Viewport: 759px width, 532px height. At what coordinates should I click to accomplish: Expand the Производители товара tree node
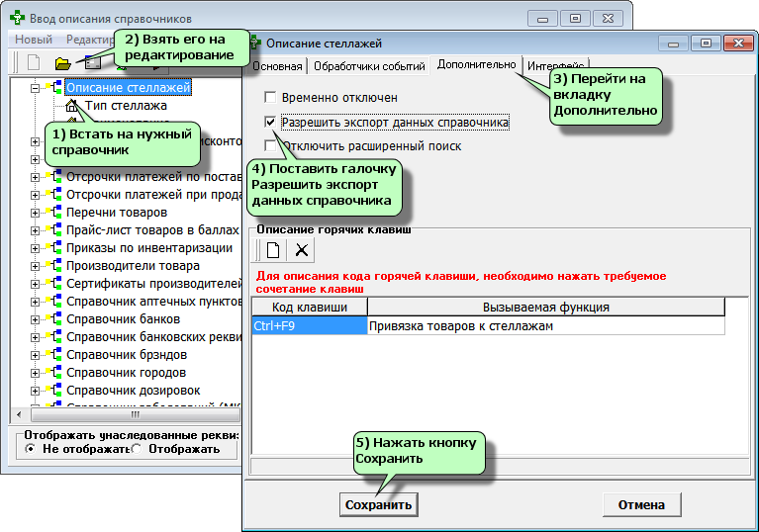(x=36, y=266)
